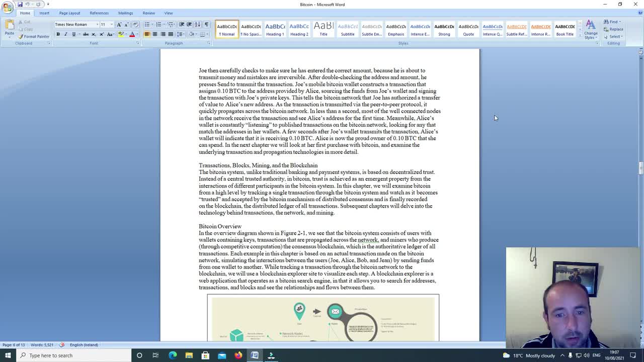Center-align the paragraph
Image resolution: width=644 pixels, height=362 pixels.
(x=155, y=34)
